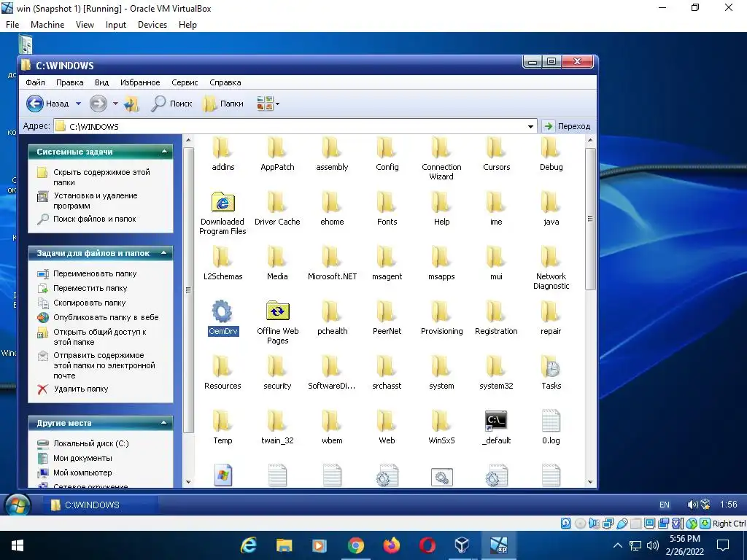The height and width of the screenshot is (560, 747).
Task: Click file list scroll down arrow
Action: pyautogui.click(x=590, y=482)
